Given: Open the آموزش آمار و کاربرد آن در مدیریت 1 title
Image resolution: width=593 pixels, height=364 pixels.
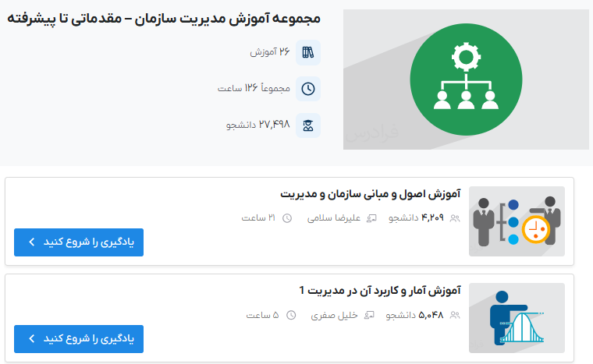Looking at the screenshot, I should pyautogui.click(x=380, y=290).
